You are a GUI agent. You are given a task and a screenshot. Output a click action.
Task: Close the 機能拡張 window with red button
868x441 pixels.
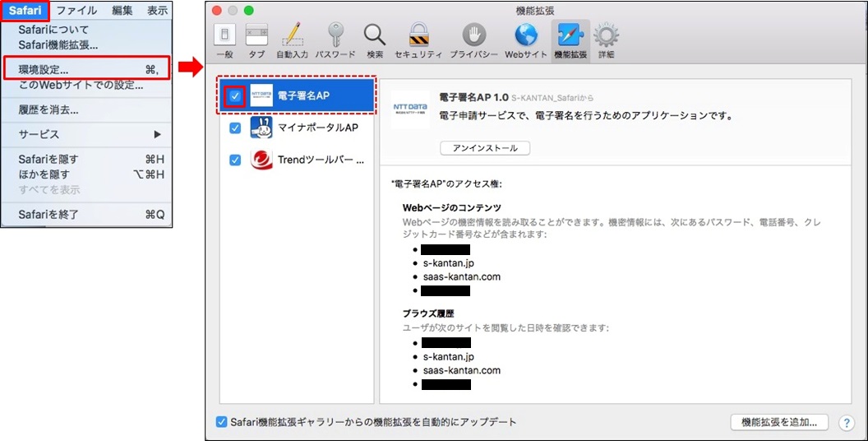tap(217, 11)
